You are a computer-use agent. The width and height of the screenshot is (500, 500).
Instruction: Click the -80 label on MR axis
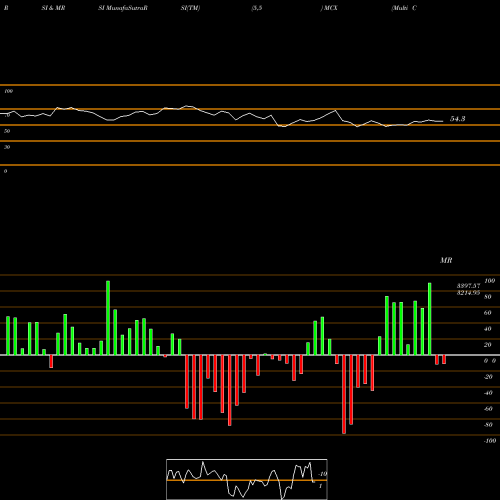(488, 425)
